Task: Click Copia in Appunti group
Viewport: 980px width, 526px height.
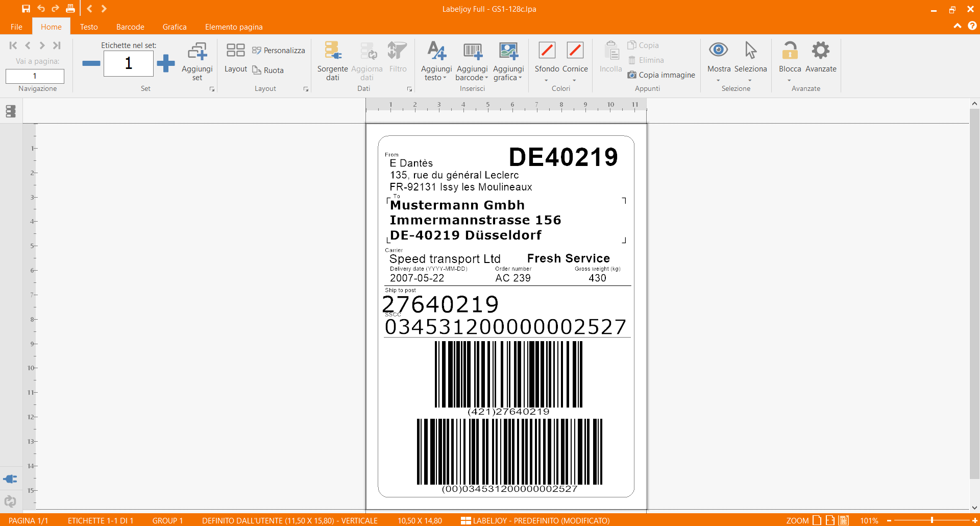Action: tap(643, 45)
